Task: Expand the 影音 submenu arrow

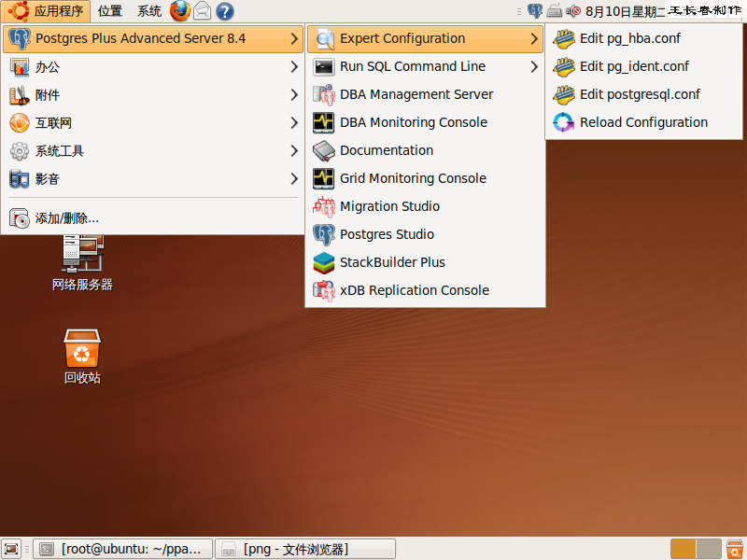Action: click(294, 179)
